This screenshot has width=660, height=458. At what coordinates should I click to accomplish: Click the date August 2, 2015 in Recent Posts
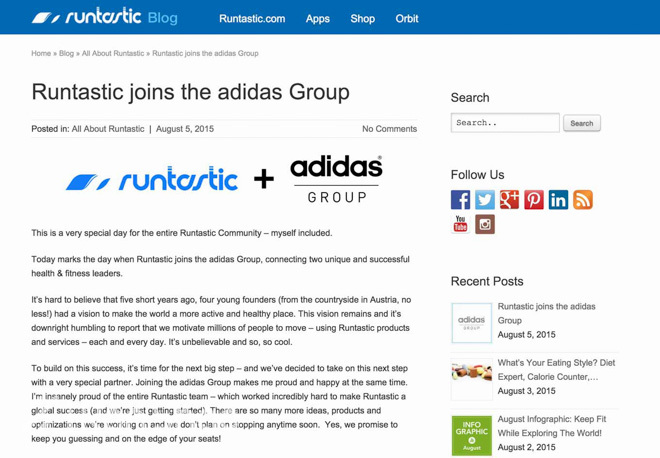(x=526, y=447)
